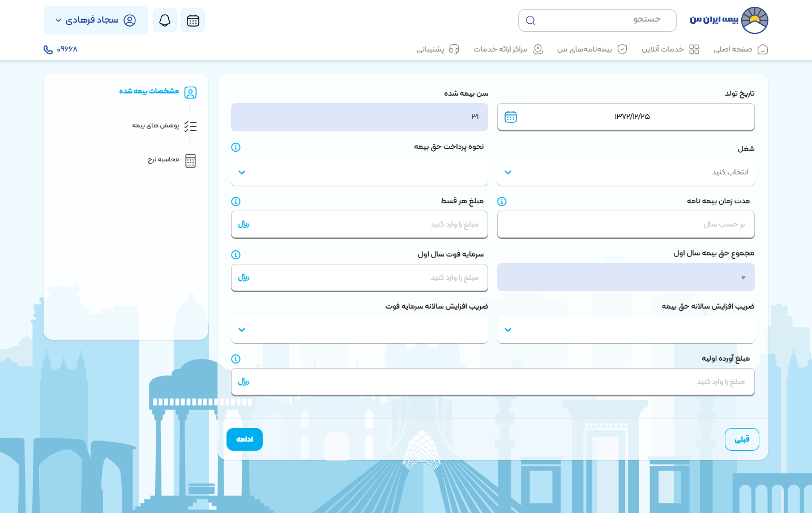The height and width of the screenshot is (513, 812).
Task: Click inside the مبلغ هر قسط input field
Action: click(x=359, y=224)
